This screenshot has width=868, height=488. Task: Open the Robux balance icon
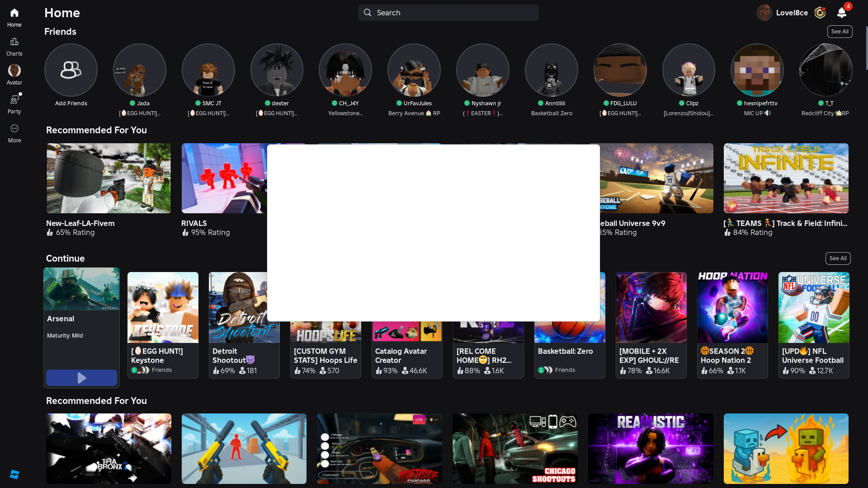[820, 13]
